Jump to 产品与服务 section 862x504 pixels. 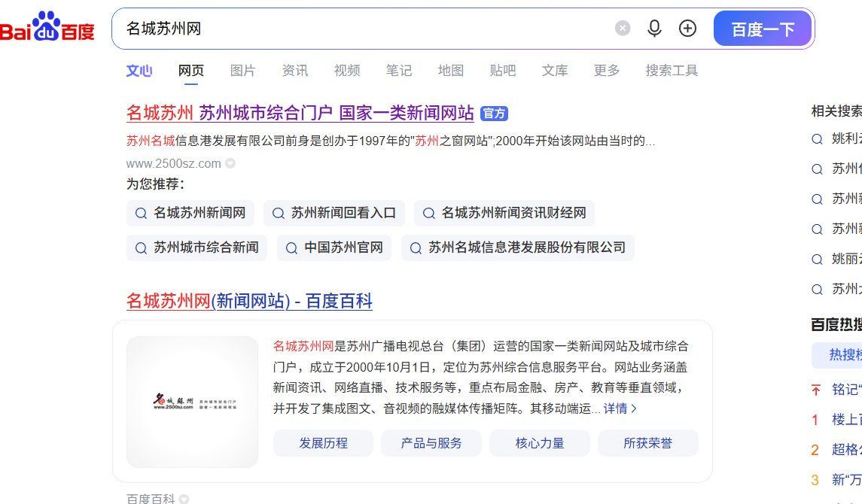click(x=431, y=443)
